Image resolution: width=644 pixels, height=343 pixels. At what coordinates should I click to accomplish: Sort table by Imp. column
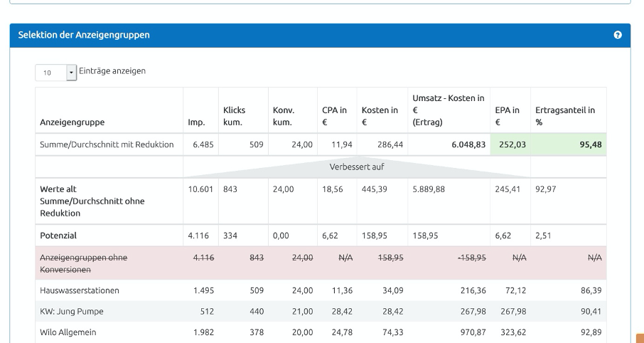(196, 122)
